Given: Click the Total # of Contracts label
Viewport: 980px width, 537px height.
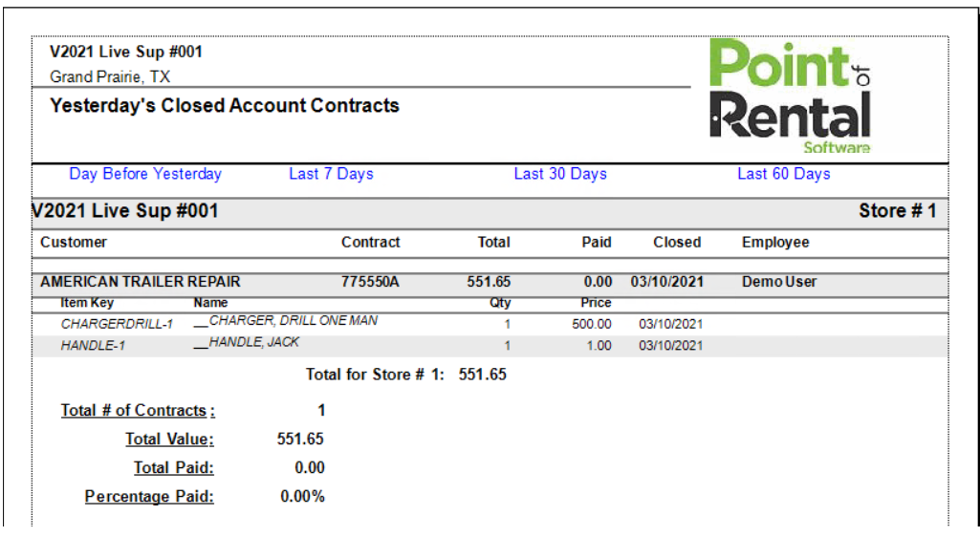Looking at the screenshot, I should pos(138,411).
